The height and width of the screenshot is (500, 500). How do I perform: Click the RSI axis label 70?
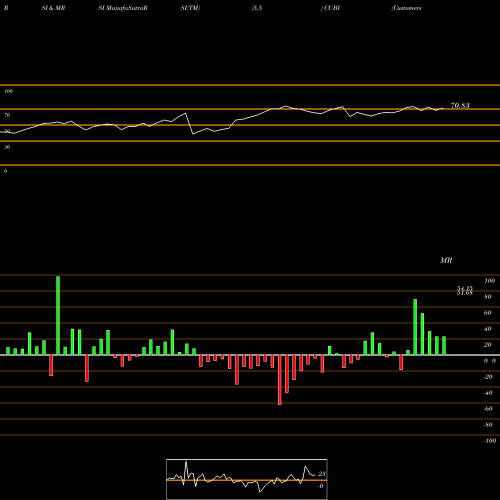(x=7, y=115)
